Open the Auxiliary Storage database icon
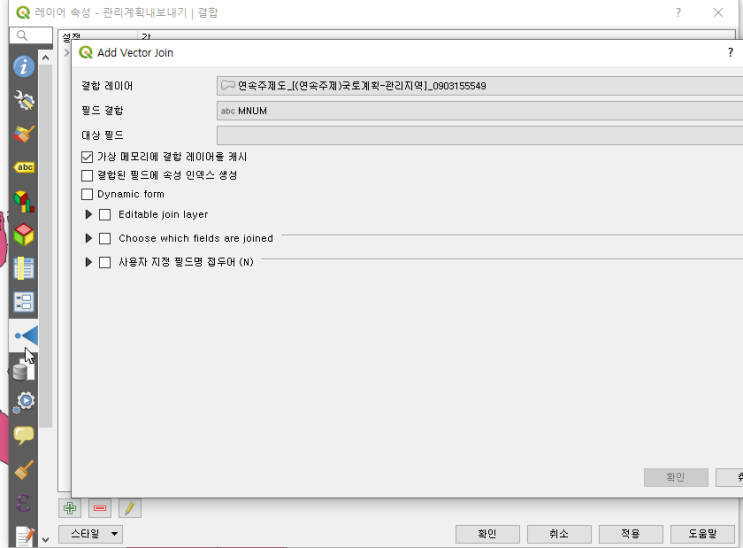The image size is (743, 548). pyautogui.click(x=23, y=369)
